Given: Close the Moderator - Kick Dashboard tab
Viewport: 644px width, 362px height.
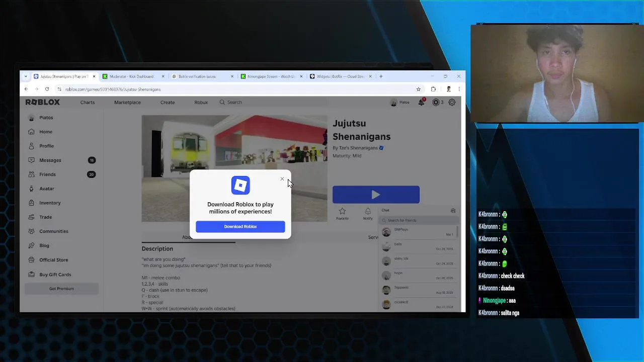Looking at the screenshot, I should [163, 76].
